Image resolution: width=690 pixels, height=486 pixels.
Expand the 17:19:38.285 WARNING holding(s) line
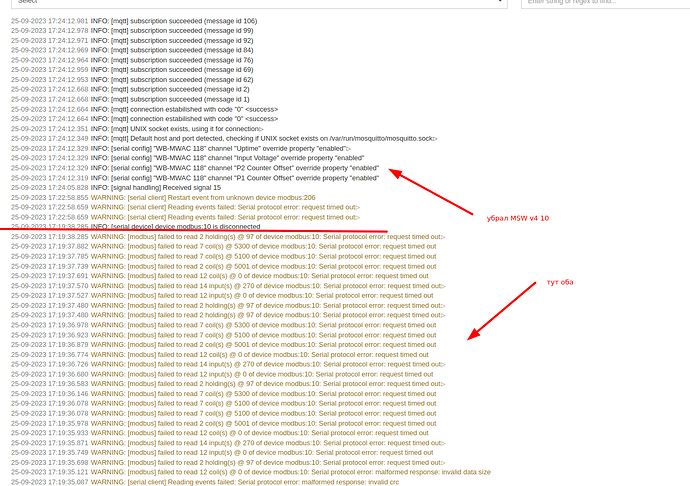coord(443,237)
